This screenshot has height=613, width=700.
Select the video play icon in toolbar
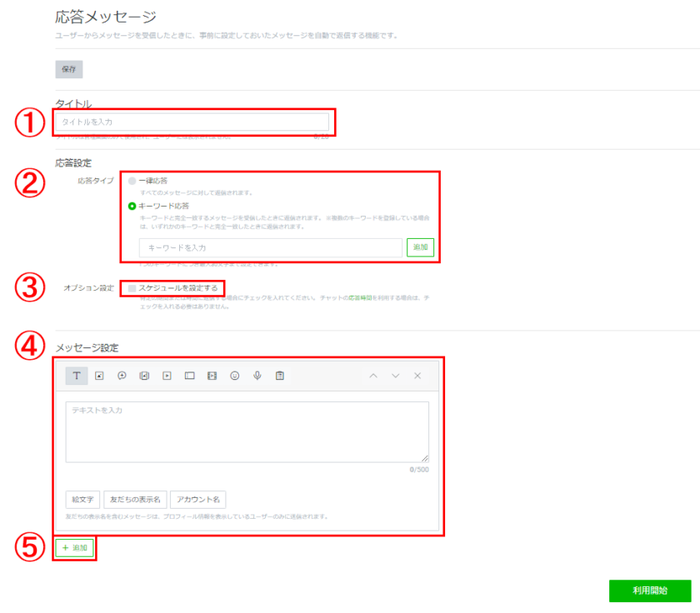(x=167, y=376)
